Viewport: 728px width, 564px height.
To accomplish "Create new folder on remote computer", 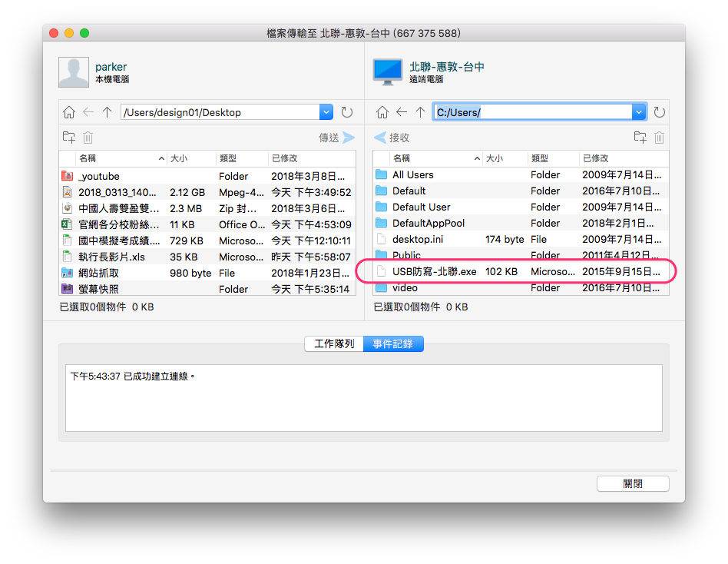I will pos(640,138).
